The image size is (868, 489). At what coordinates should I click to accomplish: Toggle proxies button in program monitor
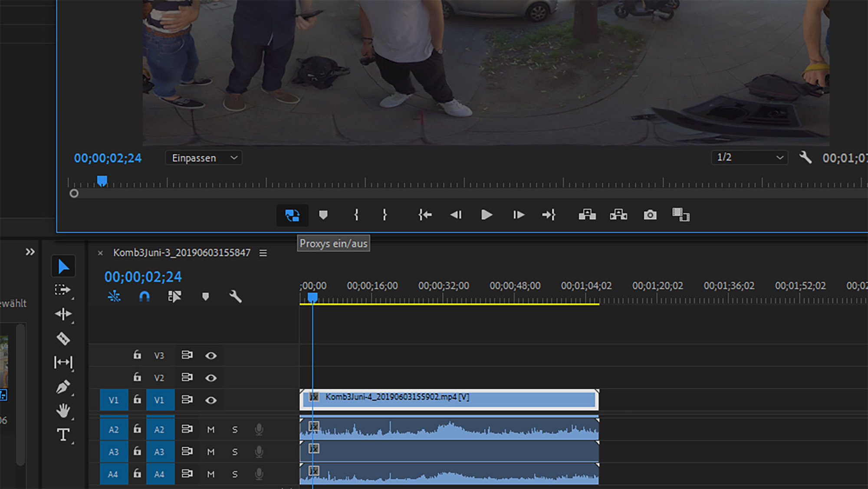(x=292, y=215)
